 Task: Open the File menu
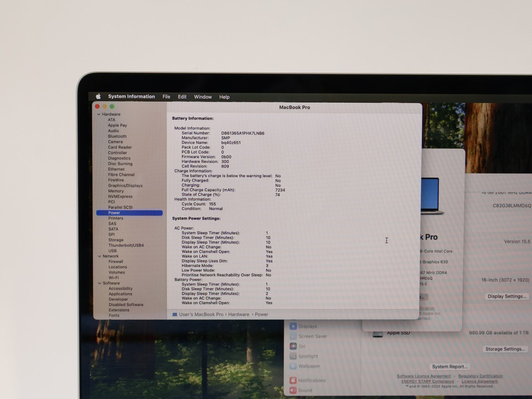point(166,97)
